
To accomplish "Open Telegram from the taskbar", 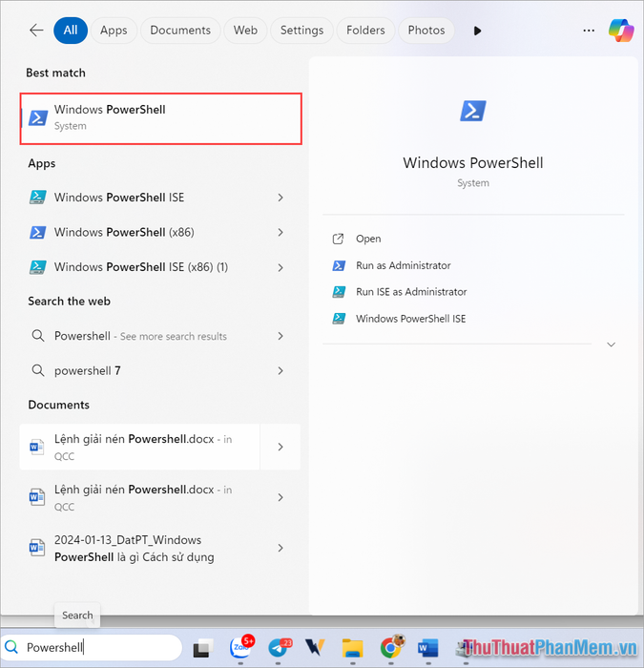I will pos(279,648).
